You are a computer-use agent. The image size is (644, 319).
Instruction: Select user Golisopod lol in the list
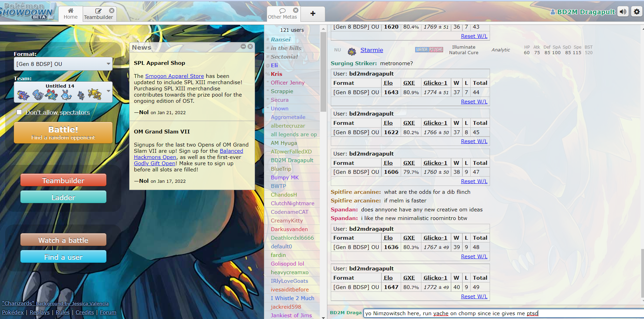point(292,263)
